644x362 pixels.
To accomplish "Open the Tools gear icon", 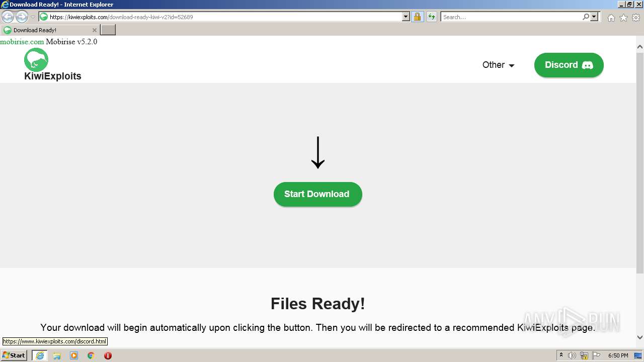I will pyautogui.click(x=636, y=18).
